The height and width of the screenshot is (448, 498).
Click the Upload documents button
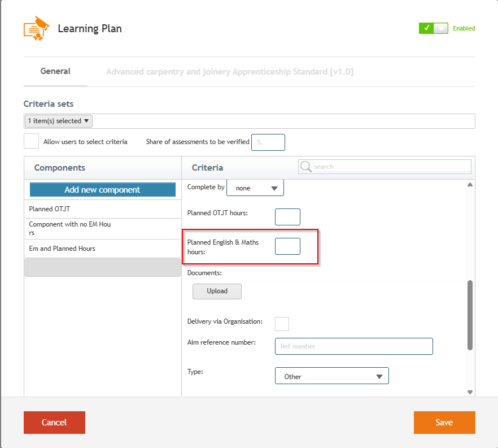coord(217,292)
